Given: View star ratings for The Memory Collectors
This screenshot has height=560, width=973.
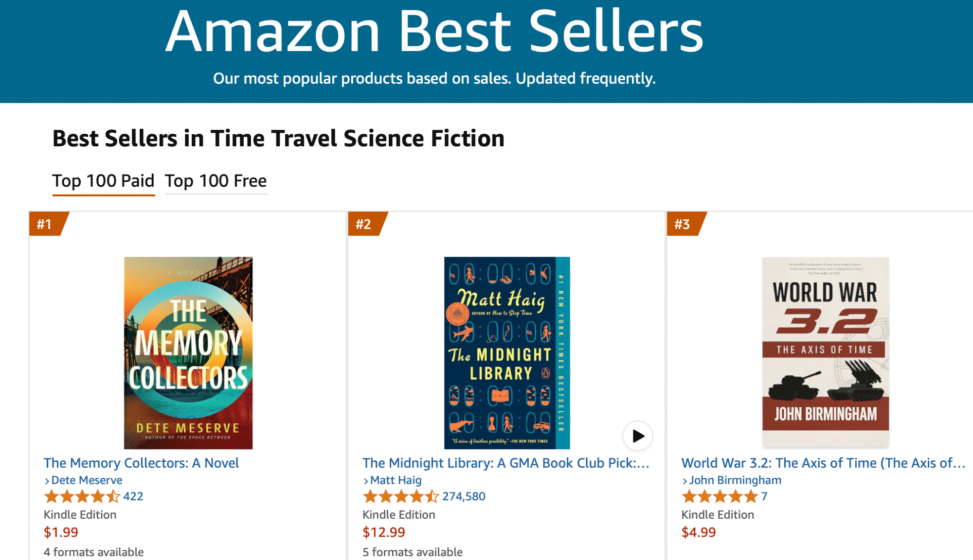Looking at the screenshot, I should click(82, 496).
